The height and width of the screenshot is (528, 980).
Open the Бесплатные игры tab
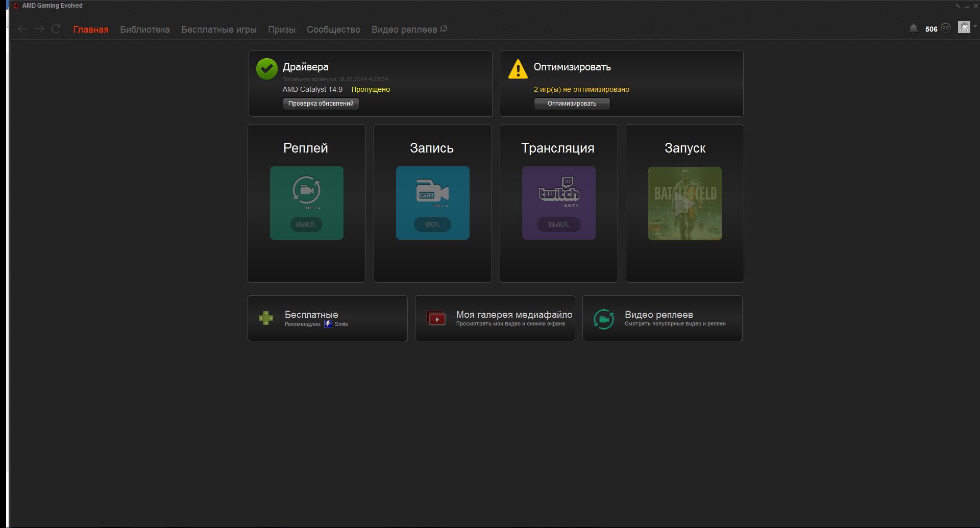219,30
